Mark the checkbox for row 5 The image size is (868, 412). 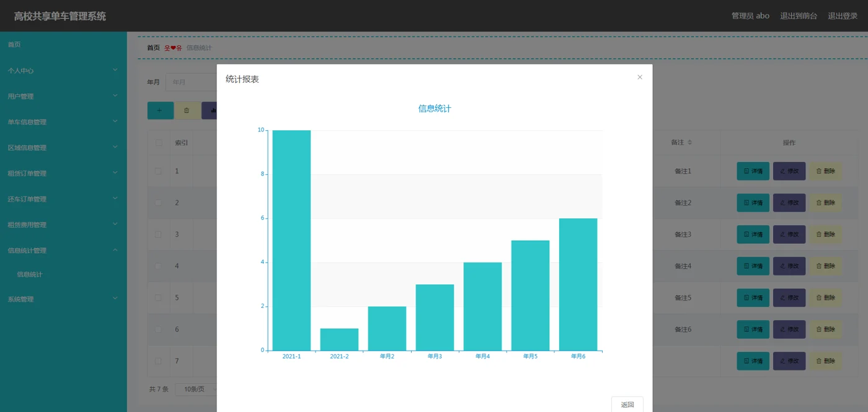pyautogui.click(x=159, y=297)
